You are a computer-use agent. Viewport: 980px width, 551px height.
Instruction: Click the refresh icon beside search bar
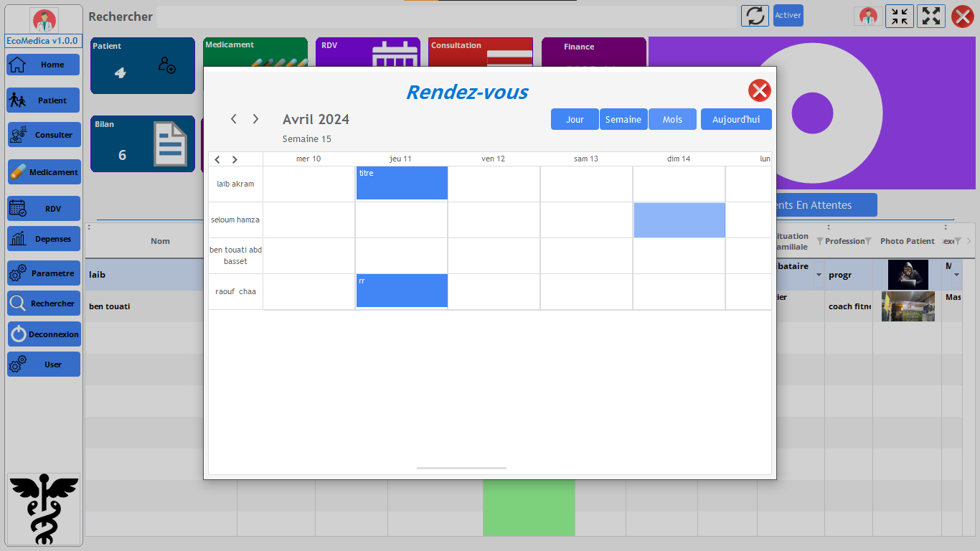click(x=754, y=16)
